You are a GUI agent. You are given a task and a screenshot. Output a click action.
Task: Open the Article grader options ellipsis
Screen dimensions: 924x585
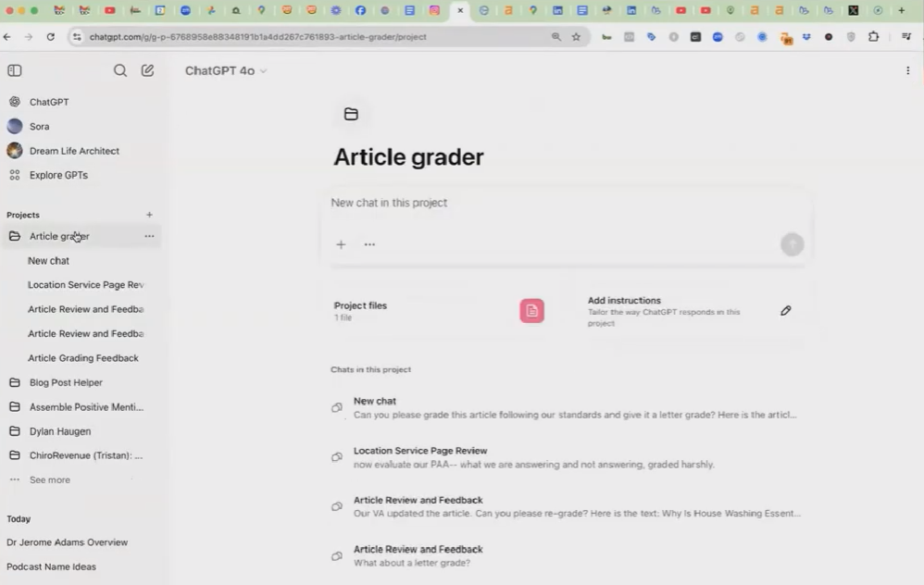tap(149, 236)
